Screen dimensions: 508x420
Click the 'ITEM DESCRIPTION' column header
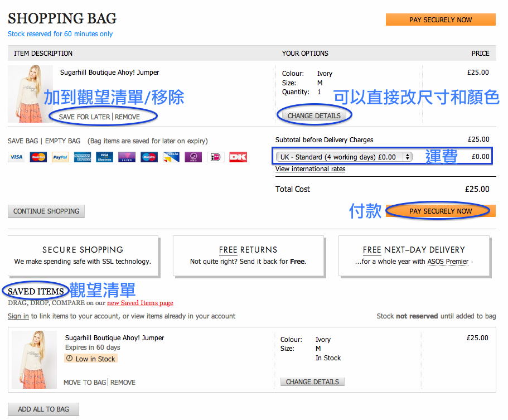tap(43, 54)
